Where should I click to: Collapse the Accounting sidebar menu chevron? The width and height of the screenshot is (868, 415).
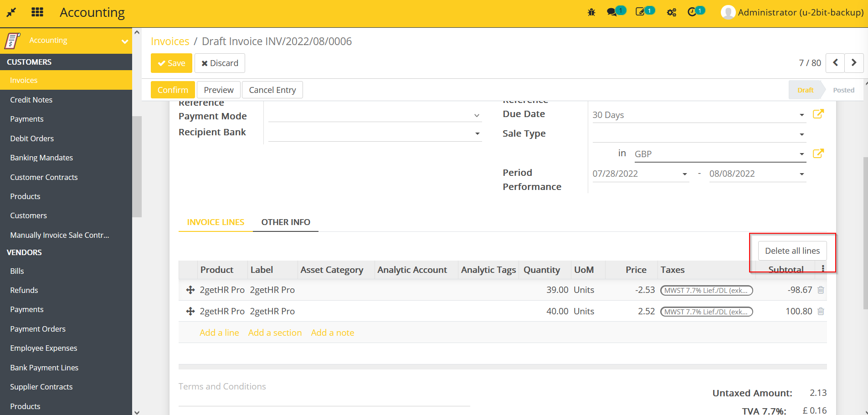pyautogui.click(x=124, y=41)
